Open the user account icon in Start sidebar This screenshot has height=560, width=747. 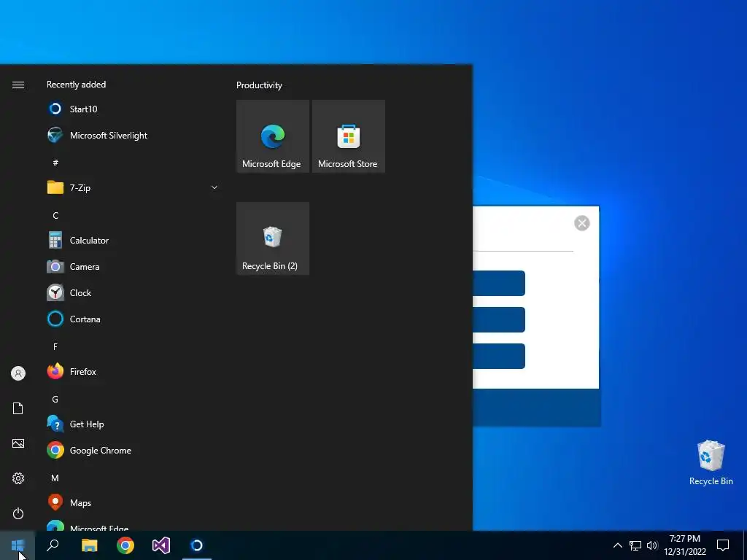click(18, 373)
